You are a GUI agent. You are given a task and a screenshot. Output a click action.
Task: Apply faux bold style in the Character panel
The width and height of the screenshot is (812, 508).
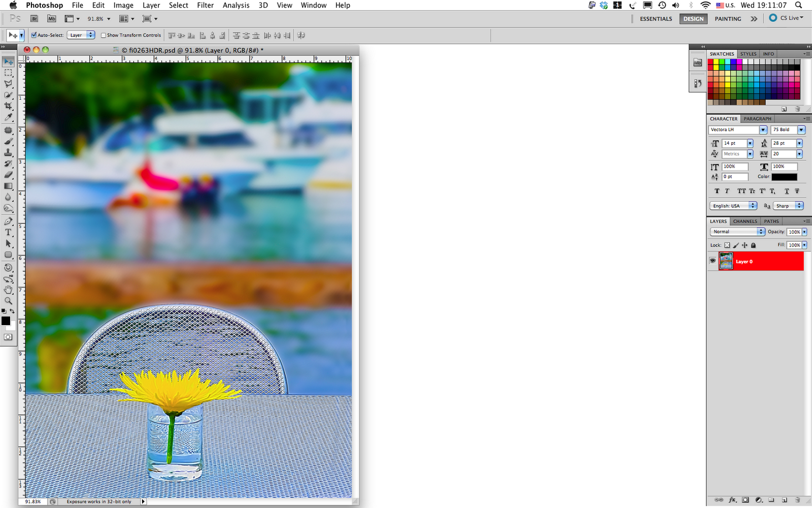pos(717,190)
